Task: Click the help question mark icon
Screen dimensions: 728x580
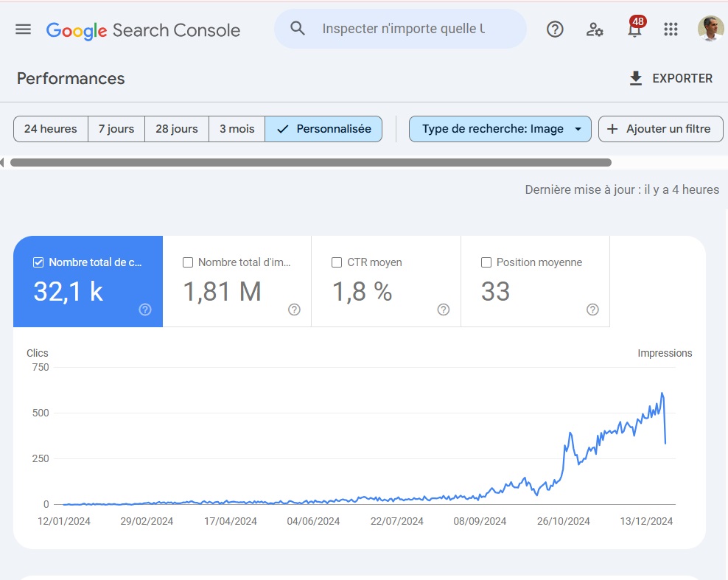Action: 555,29
